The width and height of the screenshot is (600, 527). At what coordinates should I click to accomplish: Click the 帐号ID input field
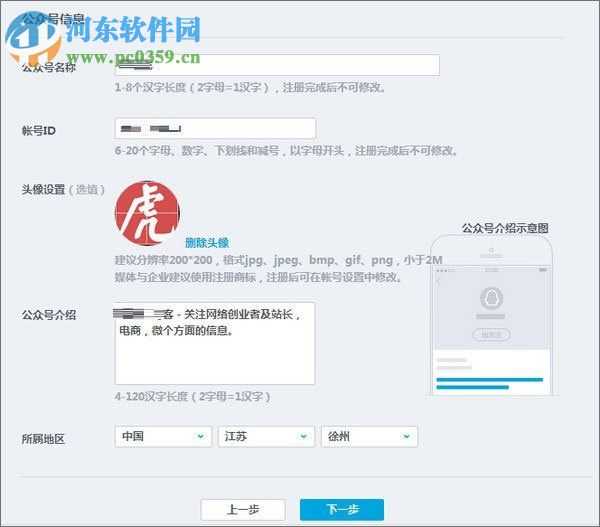click(215, 129)
